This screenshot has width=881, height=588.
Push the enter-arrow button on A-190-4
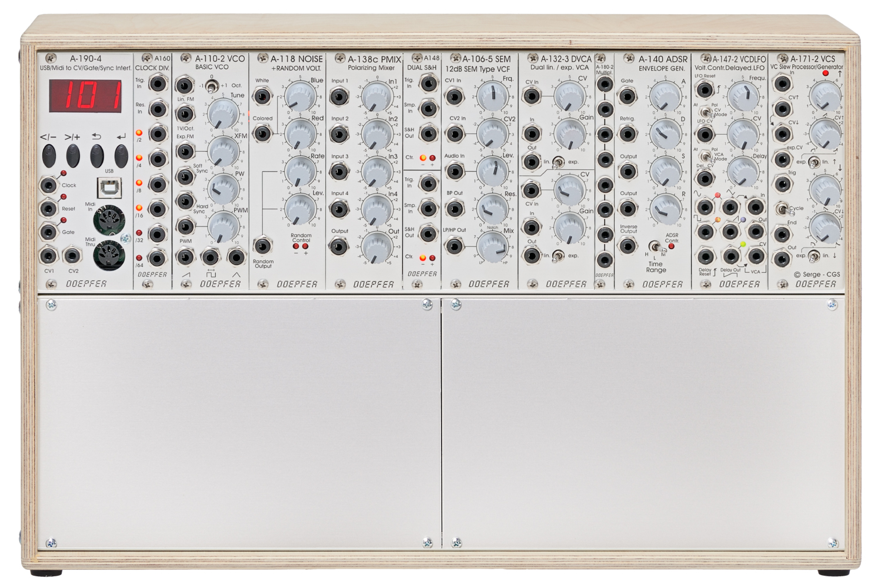point(121,156)
